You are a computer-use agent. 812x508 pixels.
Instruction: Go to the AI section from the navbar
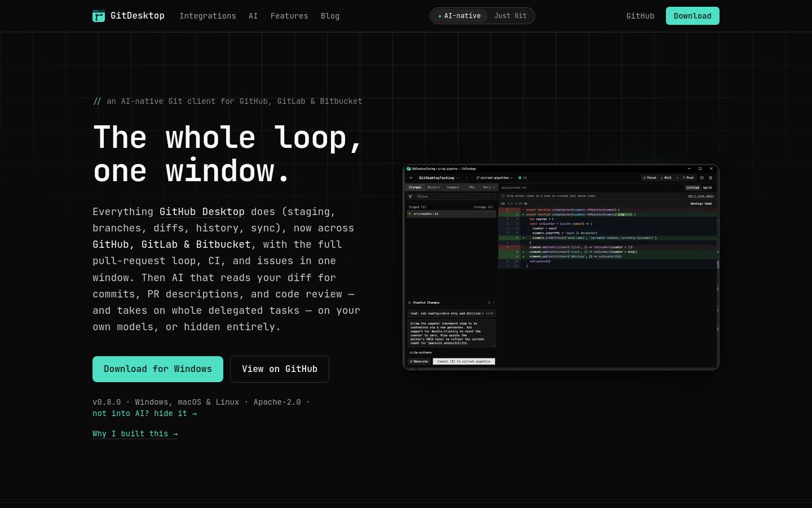pyautogui.click(x=253, y=16)
